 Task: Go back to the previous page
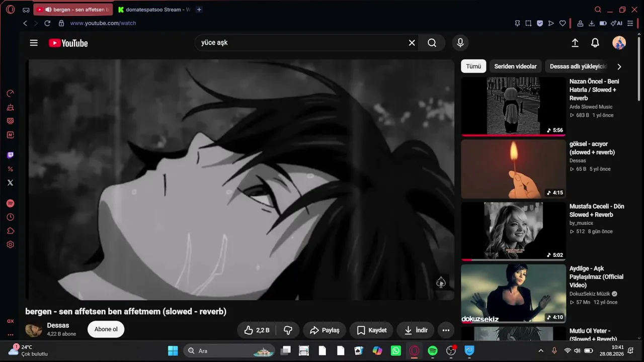pos(25,23)
